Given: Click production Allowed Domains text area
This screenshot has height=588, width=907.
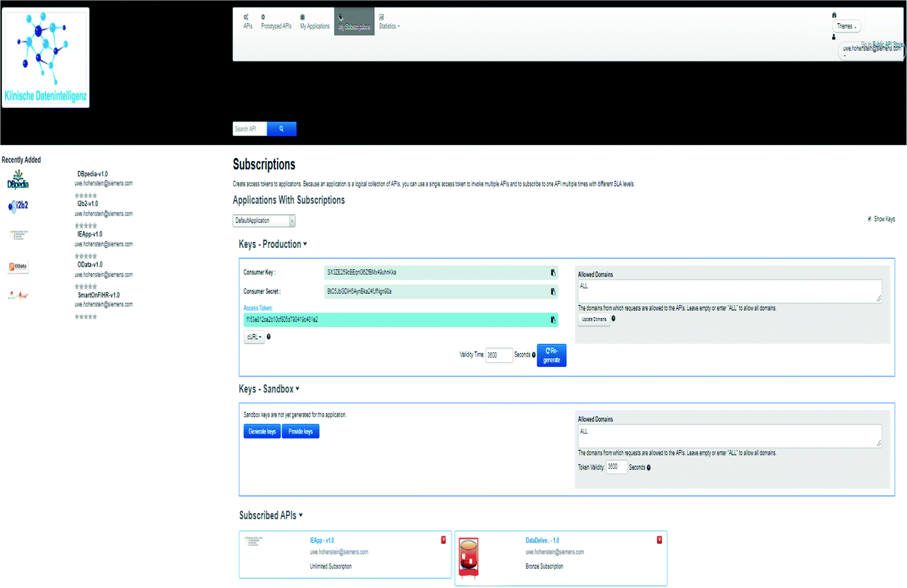Looking at the screenshot, I should tap(730, 291).
